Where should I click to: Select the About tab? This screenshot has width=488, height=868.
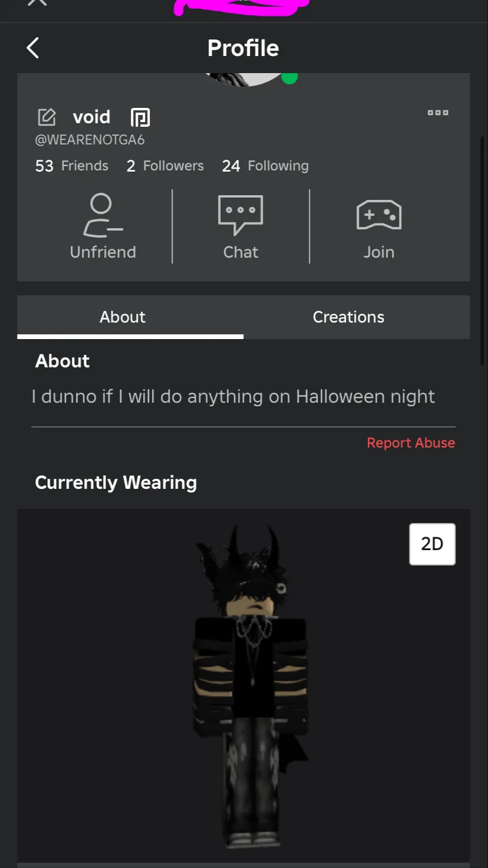pos(123,317)
